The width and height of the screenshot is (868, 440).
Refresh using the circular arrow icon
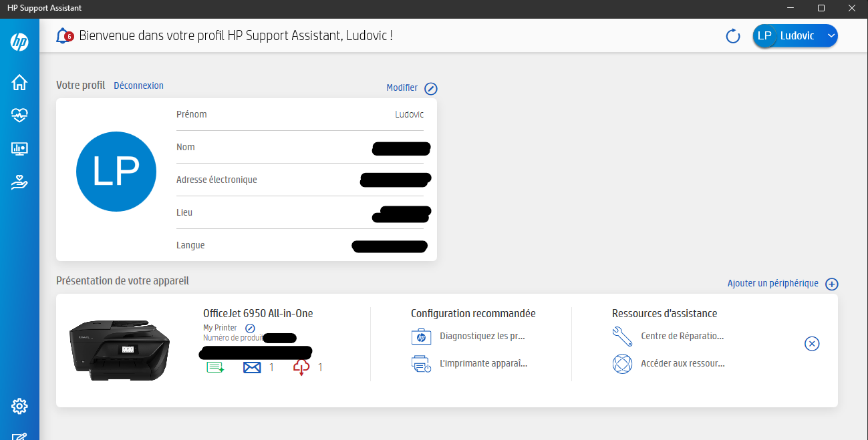coord(732,36)
